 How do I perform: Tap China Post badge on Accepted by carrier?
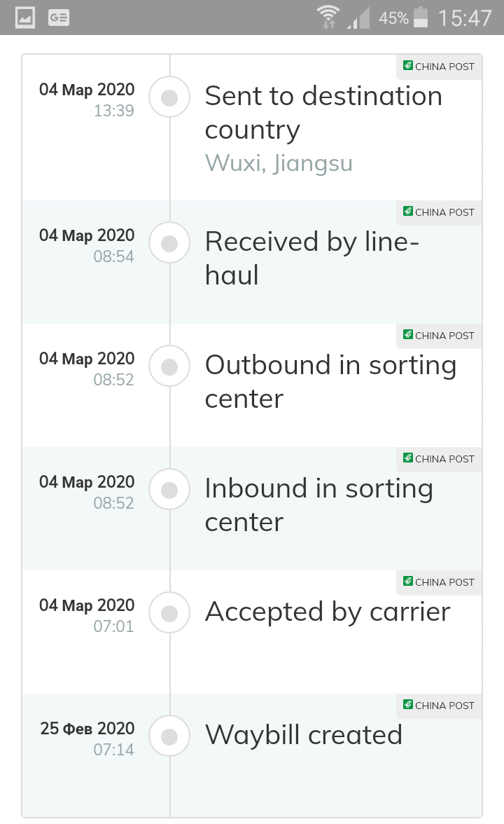click(x=439, y=582)
